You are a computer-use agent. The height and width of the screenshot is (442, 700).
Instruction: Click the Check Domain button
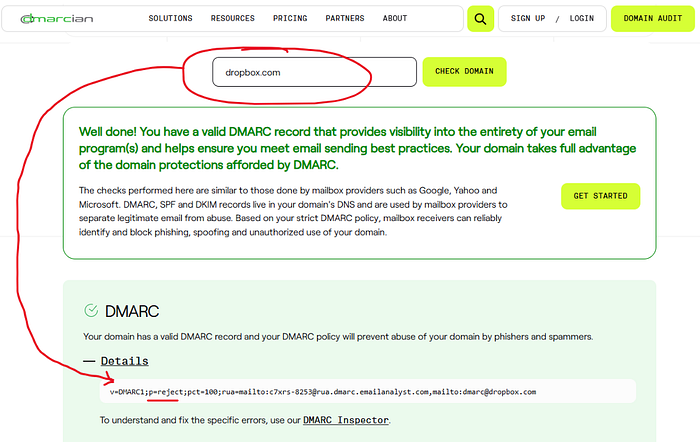coord(464,71)
